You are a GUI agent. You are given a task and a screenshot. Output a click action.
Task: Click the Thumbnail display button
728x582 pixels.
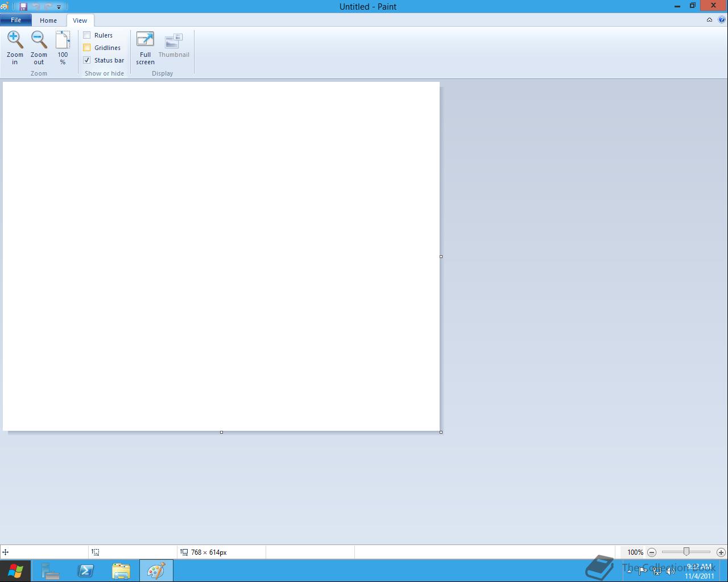point(173,45)
